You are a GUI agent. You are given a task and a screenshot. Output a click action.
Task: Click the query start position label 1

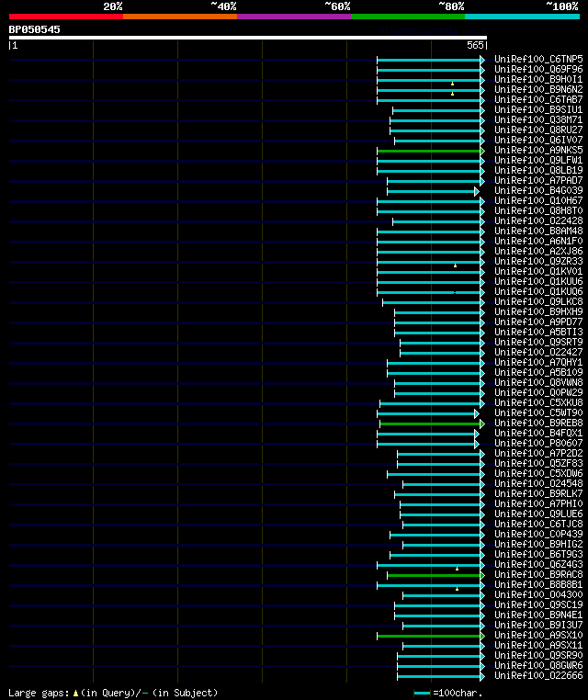point(16,46)
